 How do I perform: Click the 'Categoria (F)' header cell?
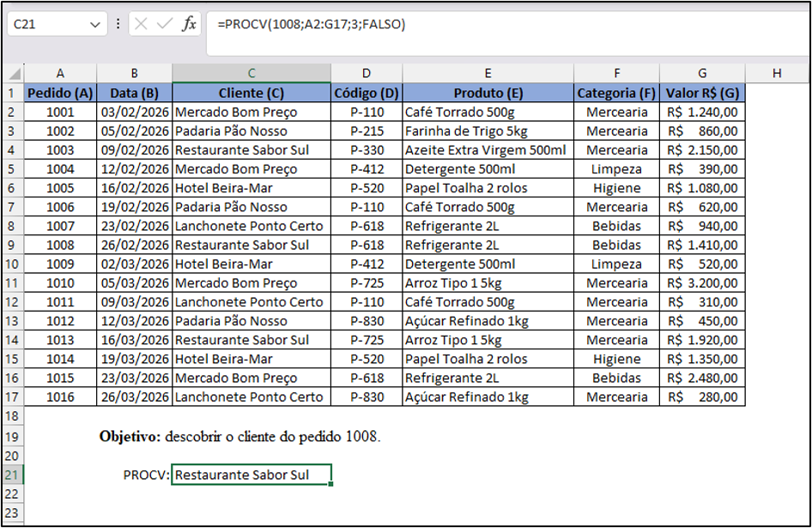tap(616, 94)
